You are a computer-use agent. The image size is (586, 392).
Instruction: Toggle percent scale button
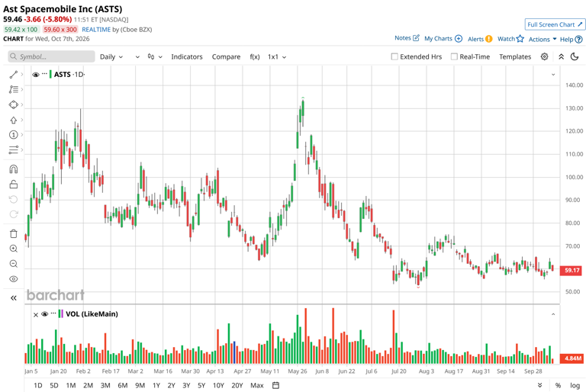click(558, 385)
